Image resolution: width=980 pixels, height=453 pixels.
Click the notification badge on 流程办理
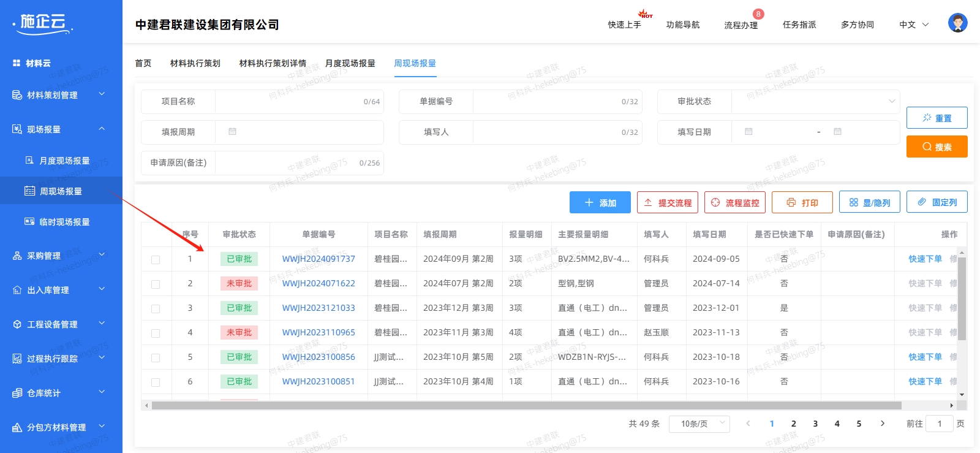[x=758, y=14]
